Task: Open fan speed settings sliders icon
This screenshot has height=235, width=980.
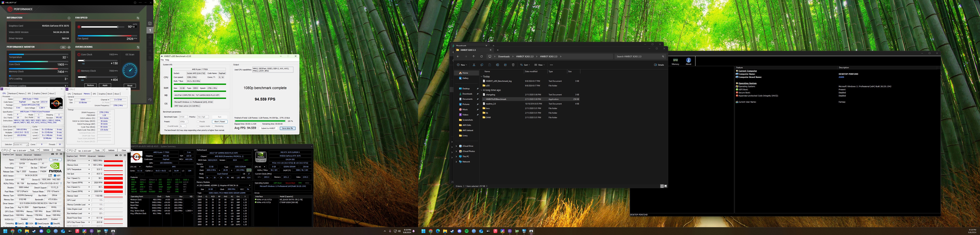Action: point(138,18)
